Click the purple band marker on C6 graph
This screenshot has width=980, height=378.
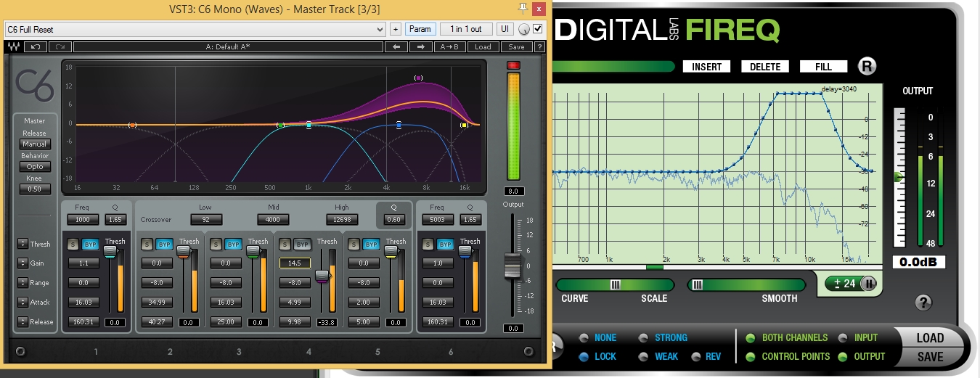click(418, 78)
